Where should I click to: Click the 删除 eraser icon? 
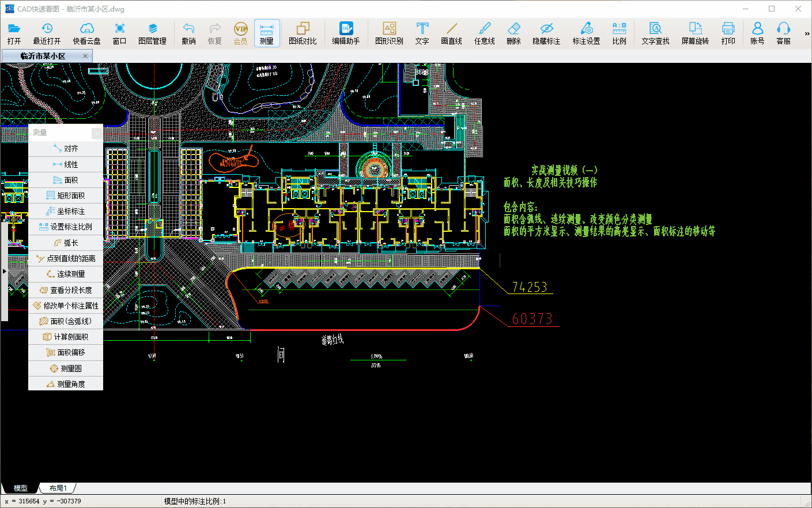(513, 33)
